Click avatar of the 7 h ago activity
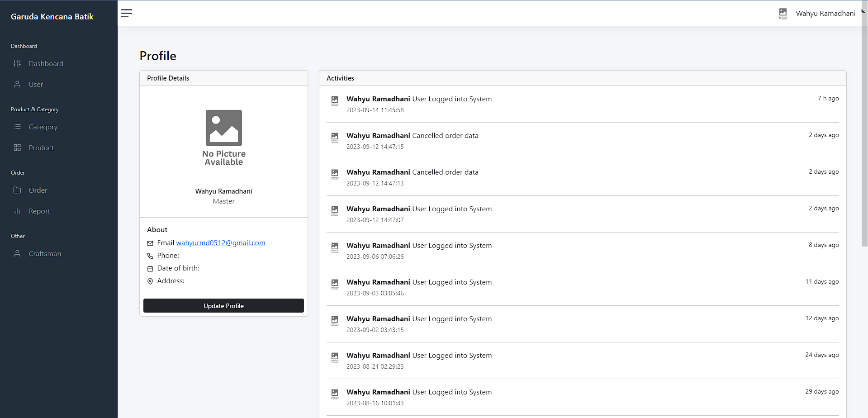The width and height of the screenshot is (868, 418). (335, 100)
